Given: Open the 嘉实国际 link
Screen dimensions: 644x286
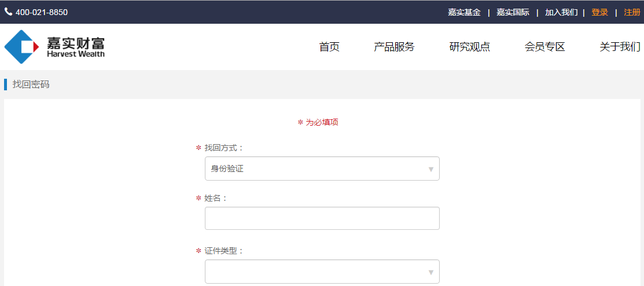Looking at the screenshot, I should tap(513, 12).
